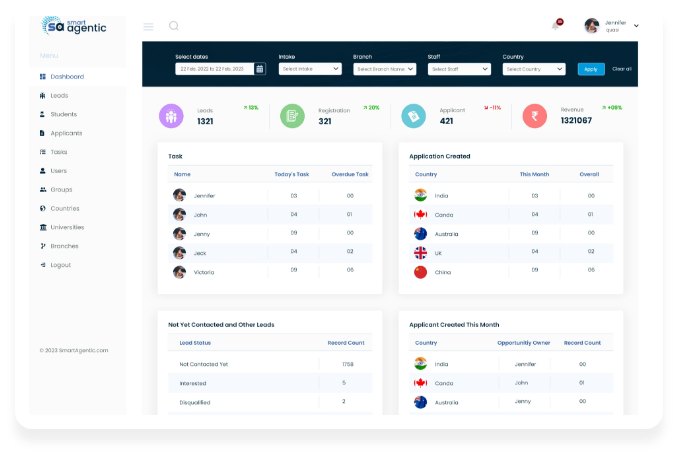Expand the Jennifer user profile menu

pyautogui.click(x=611, y=26)
